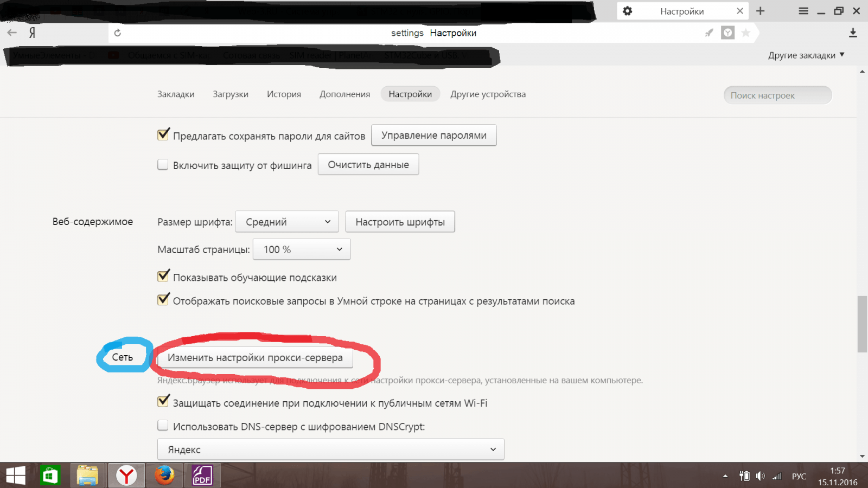
Task: Open the Размер шрифта Средний dropdown
Action: (x=287, y=222)
